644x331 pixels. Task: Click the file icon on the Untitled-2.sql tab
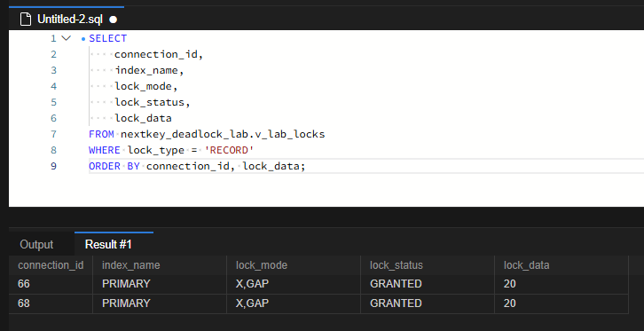(26, 20)
